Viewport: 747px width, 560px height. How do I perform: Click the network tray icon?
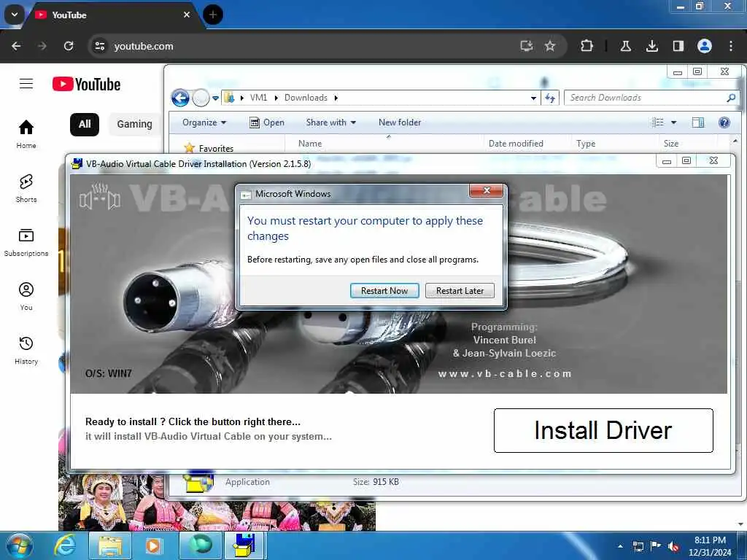coord(638,546)
